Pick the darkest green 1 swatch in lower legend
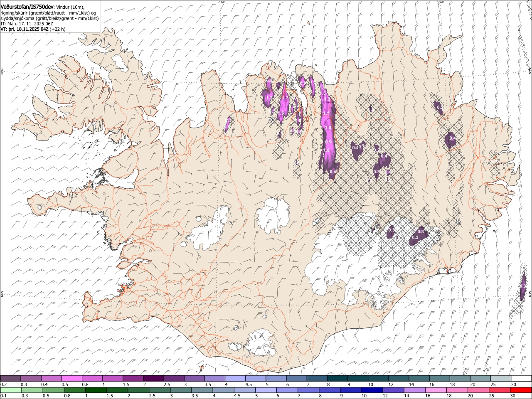Image resolution: width=532 pixels, height=399 pixels. pos(96,390)
